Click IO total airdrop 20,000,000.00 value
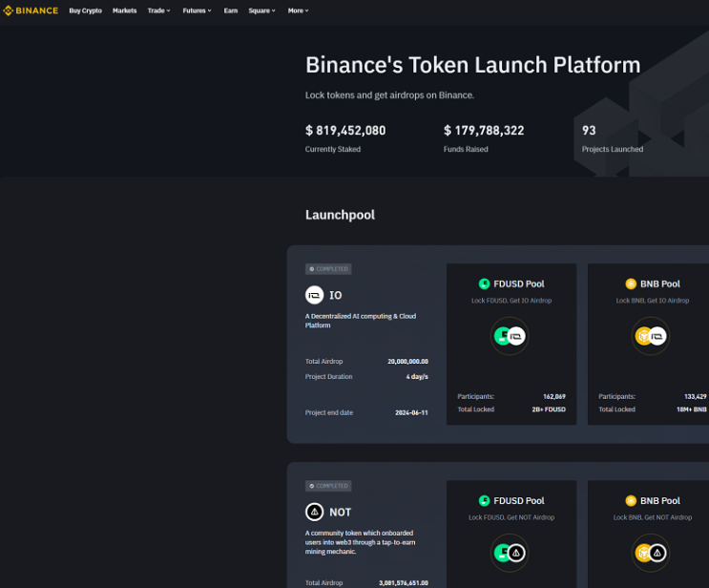Viewport: 709px width, 588px height. pyautogui.click(x=407, y=362)
